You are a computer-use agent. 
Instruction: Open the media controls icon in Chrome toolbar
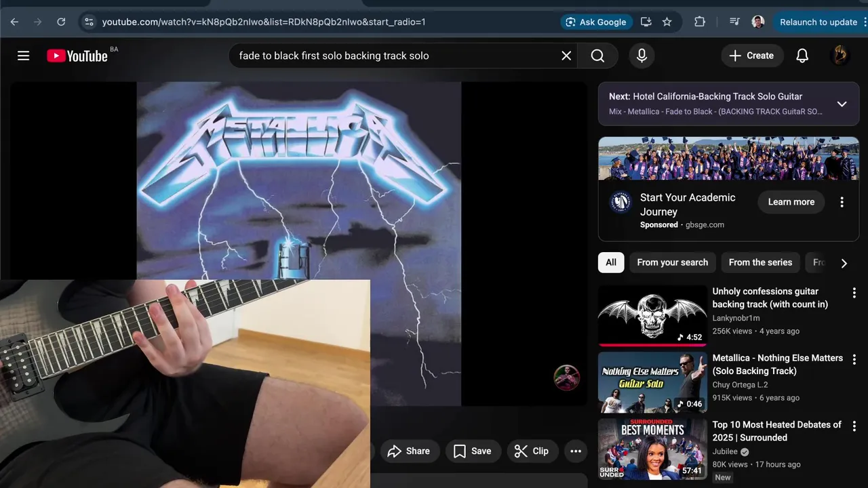734,22
